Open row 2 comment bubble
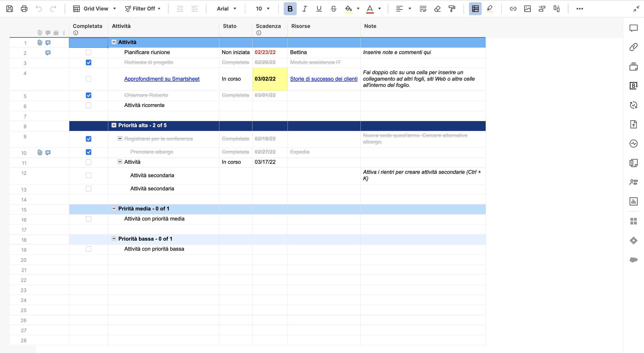 [x=48, y=53]
